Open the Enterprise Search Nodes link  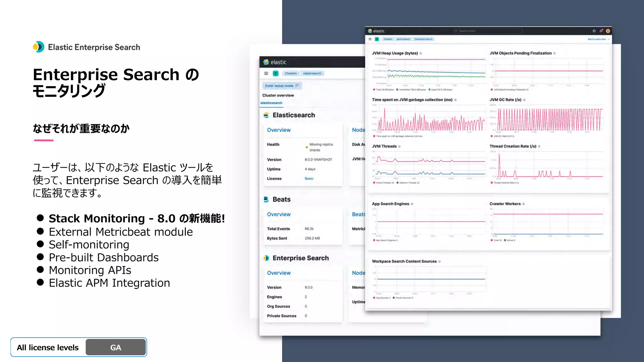point(358,273)
